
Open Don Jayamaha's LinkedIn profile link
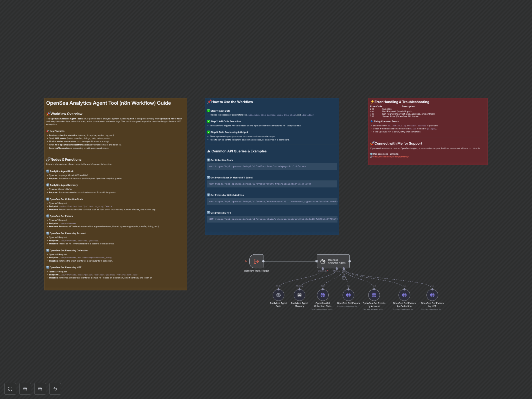coord(391,157)
